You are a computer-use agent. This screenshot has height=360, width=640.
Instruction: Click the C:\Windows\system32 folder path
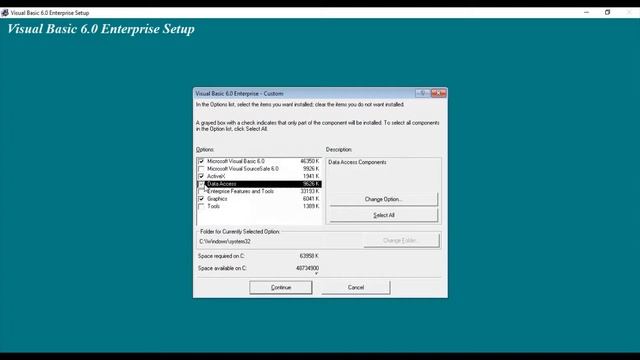pyautogui.click(x=225, y=242)
